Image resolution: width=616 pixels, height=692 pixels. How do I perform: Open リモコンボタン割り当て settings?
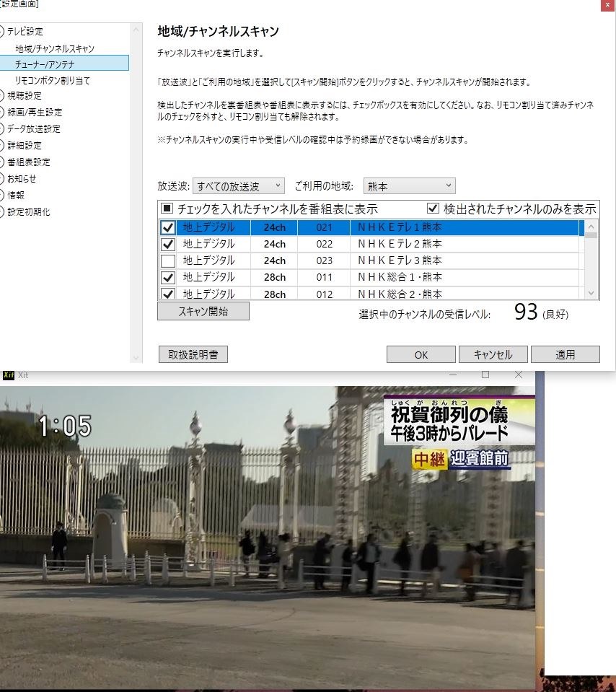point(53,80)
